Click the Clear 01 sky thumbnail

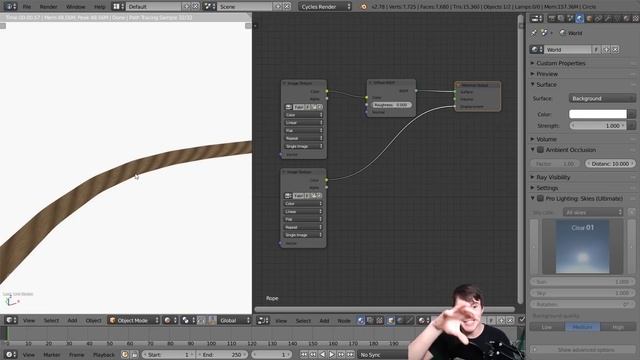coord(582,247)
